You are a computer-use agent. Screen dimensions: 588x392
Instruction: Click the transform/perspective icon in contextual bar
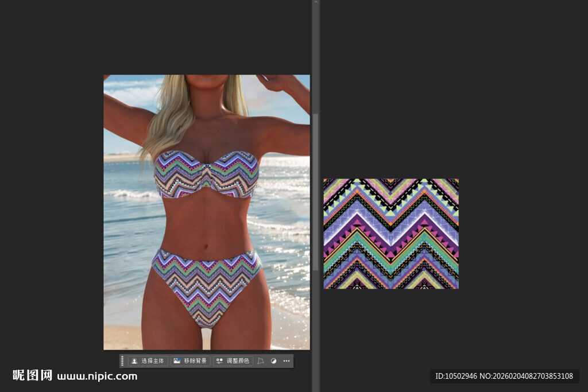(x=261, y=361)
